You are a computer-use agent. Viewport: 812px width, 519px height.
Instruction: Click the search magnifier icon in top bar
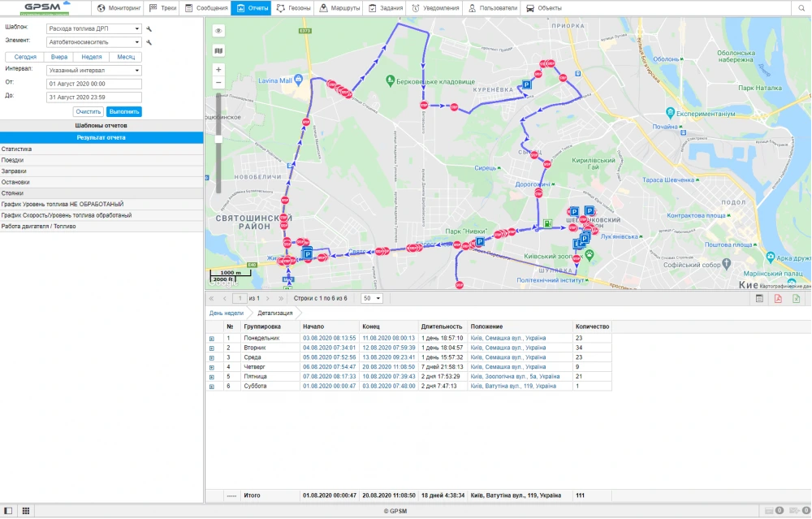point(801,8)
